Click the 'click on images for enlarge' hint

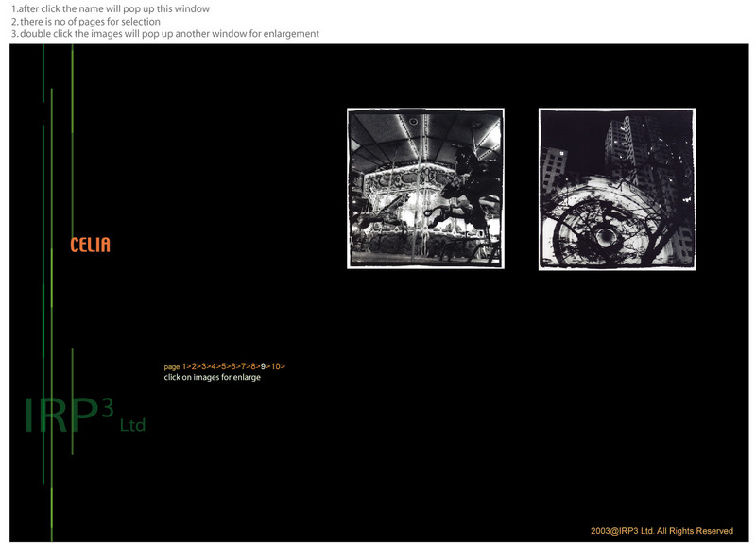[213, 378]
